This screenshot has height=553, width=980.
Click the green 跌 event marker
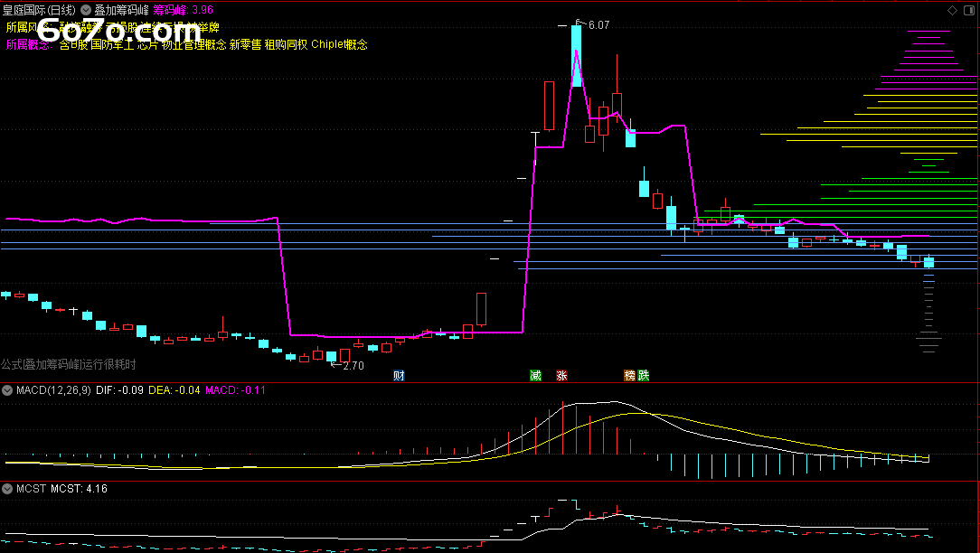point(643,375)
